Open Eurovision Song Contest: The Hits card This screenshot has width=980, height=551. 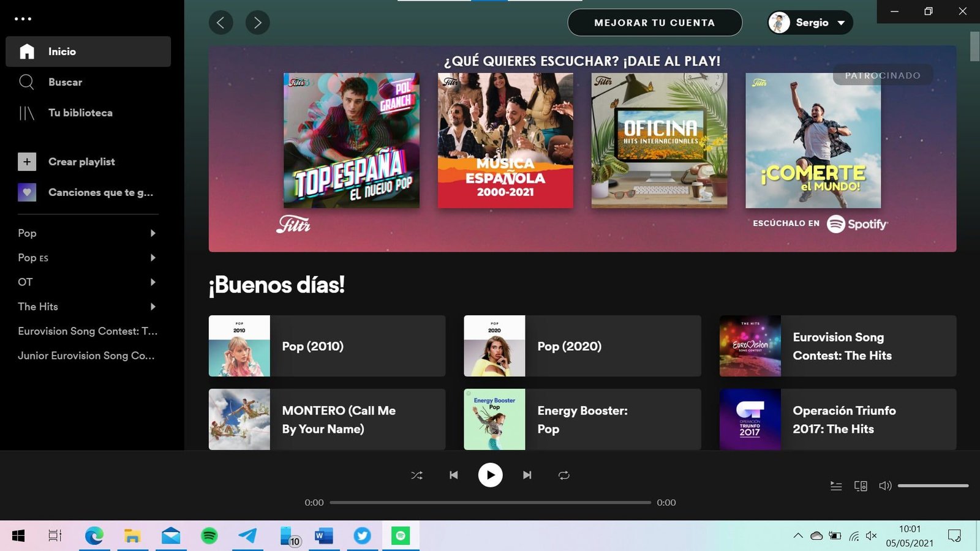point(838,346)
